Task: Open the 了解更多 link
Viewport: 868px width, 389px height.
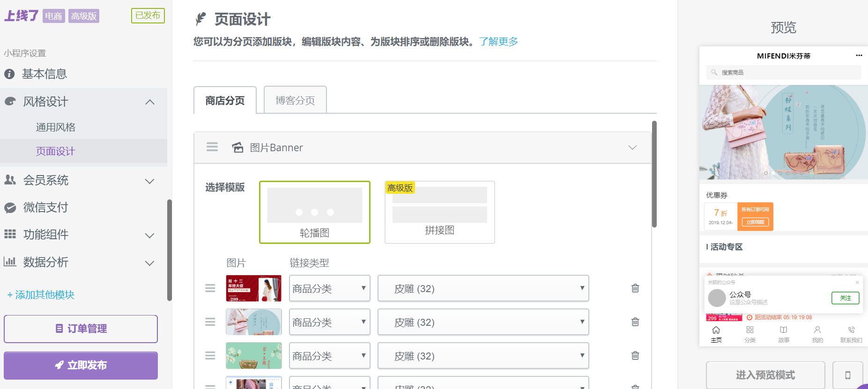Action: tap(498, 42)
